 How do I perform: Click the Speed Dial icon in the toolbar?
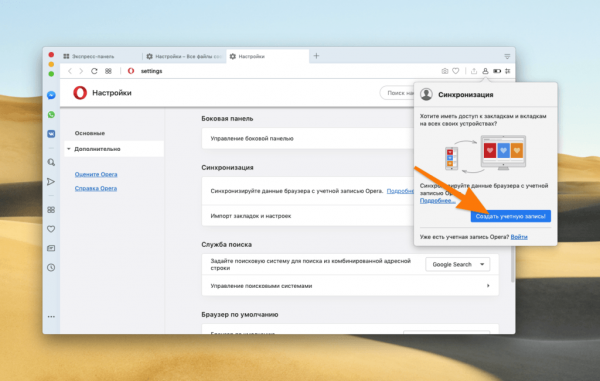tap(108, 71)
